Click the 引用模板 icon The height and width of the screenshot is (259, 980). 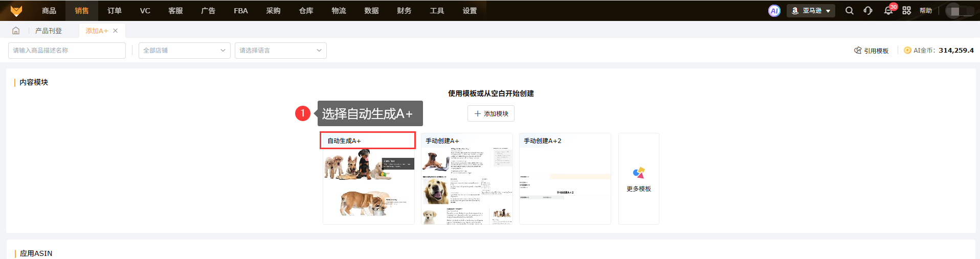[858, 51]
